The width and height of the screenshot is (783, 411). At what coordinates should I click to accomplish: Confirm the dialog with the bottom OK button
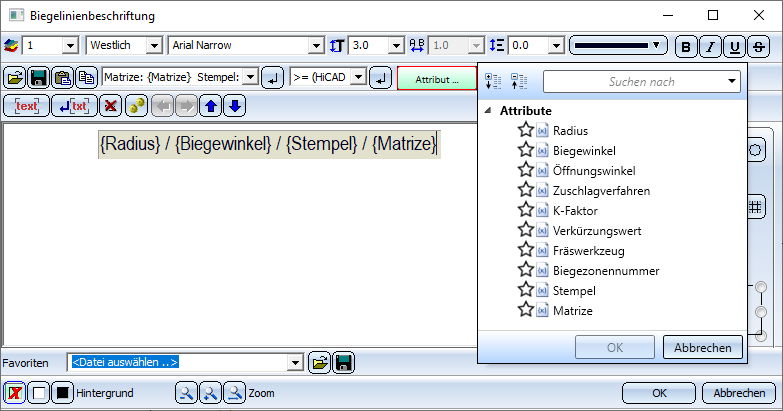tap(659, 393)
